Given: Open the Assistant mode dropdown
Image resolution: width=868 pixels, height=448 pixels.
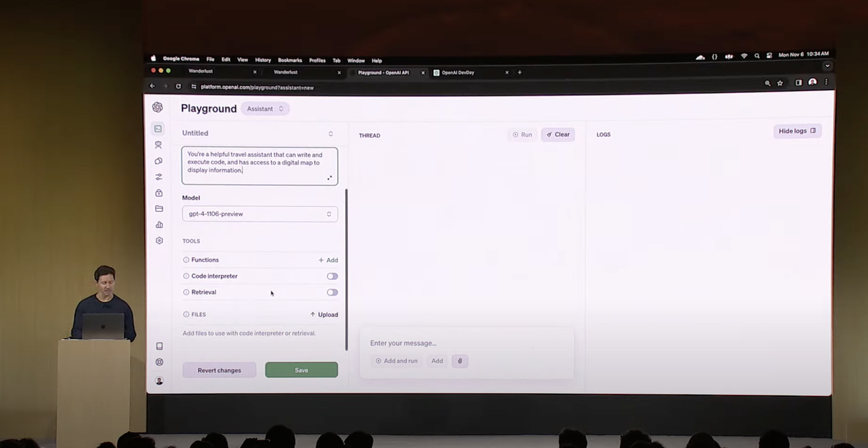Looking at the screenshot, I should click(x=265, y=108).
